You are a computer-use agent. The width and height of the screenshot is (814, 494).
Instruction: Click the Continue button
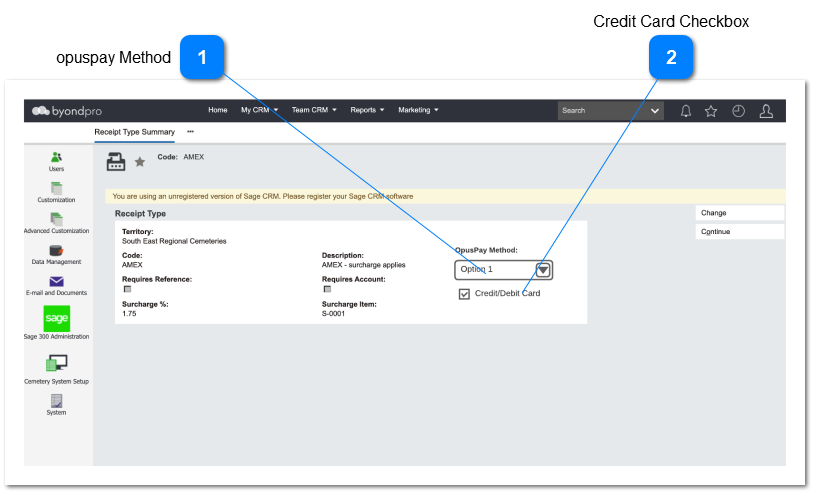(x=740, y=232)
